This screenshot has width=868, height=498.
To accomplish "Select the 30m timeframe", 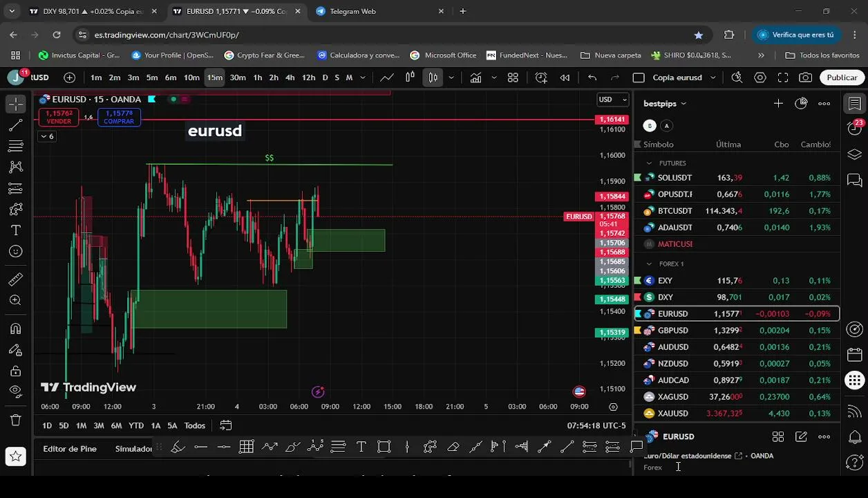I will pyautogui.click(x=238, y=77).
